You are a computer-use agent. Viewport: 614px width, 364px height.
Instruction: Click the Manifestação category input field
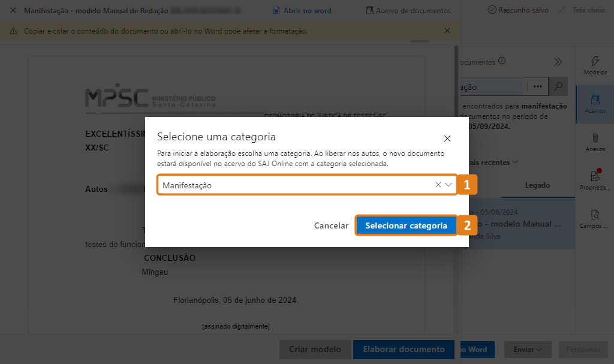tap(294, 185)
